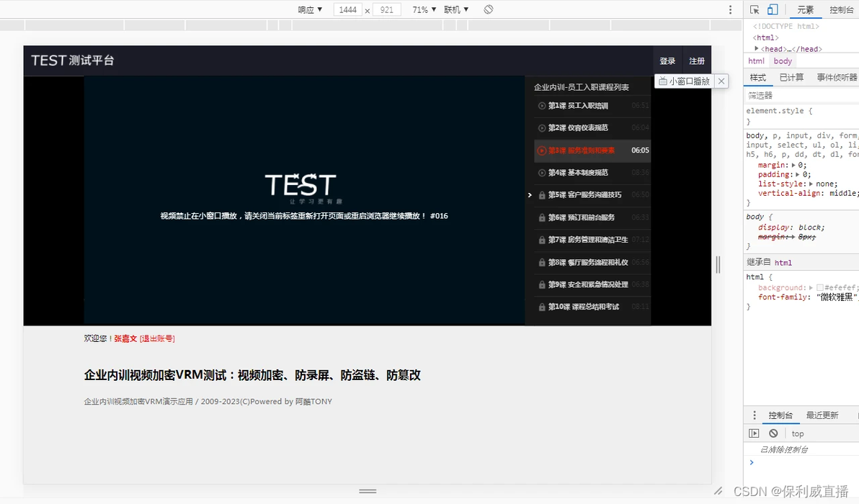Open the 响应 responsive dimensions dropdown
The image size is (859, 504).
[x=310, y=9]
